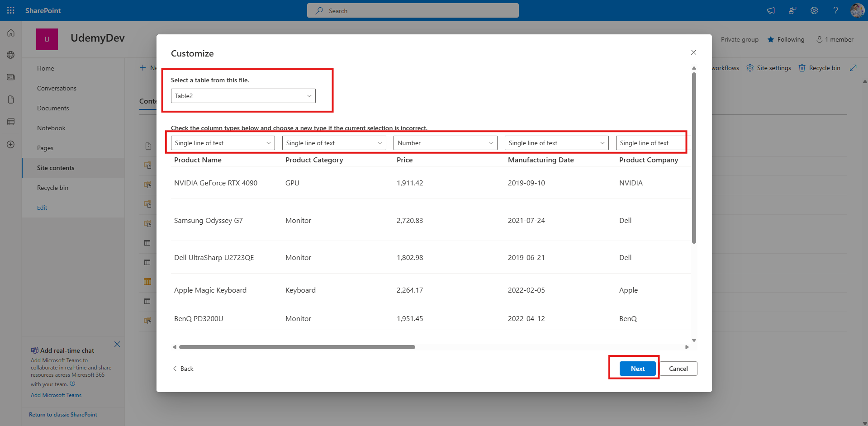Click the info icon beside with your team
This screenshot has width=868, height=426.
(72, 383)
